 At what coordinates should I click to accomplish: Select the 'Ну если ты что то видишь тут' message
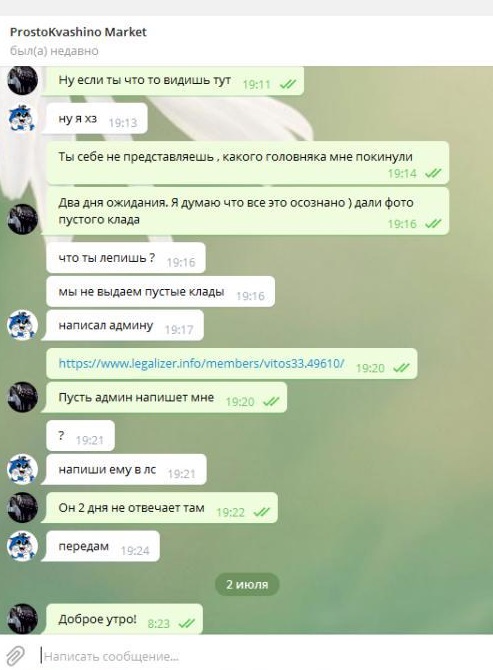pyautogui.click(x=173, y=80)
